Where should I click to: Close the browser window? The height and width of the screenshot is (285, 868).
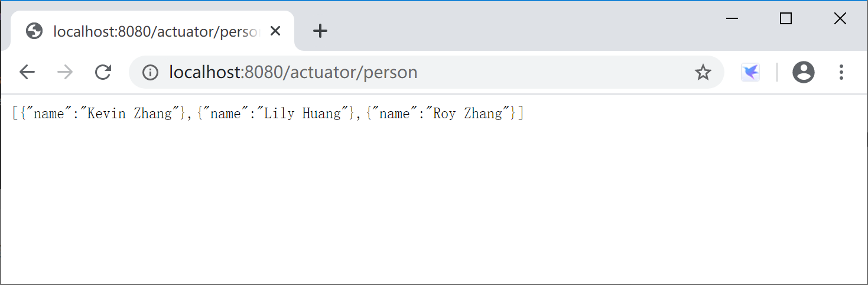point(840,18)
